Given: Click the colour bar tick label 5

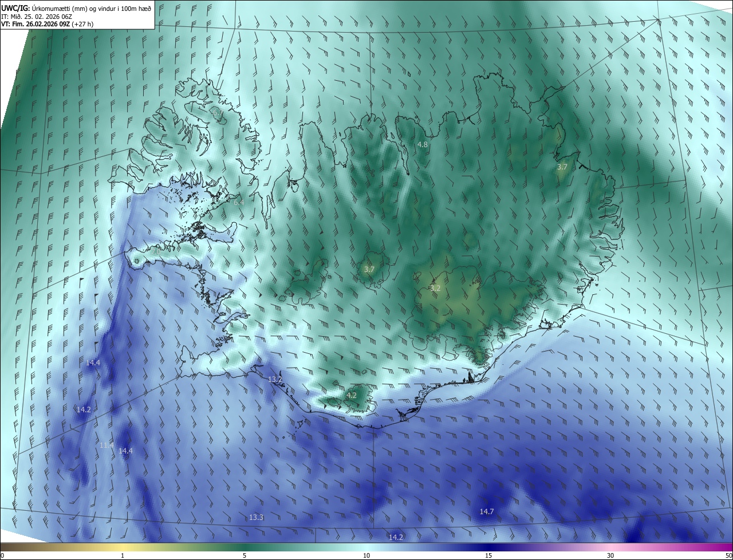Looking at the screenshot, I should pos(245,555).
